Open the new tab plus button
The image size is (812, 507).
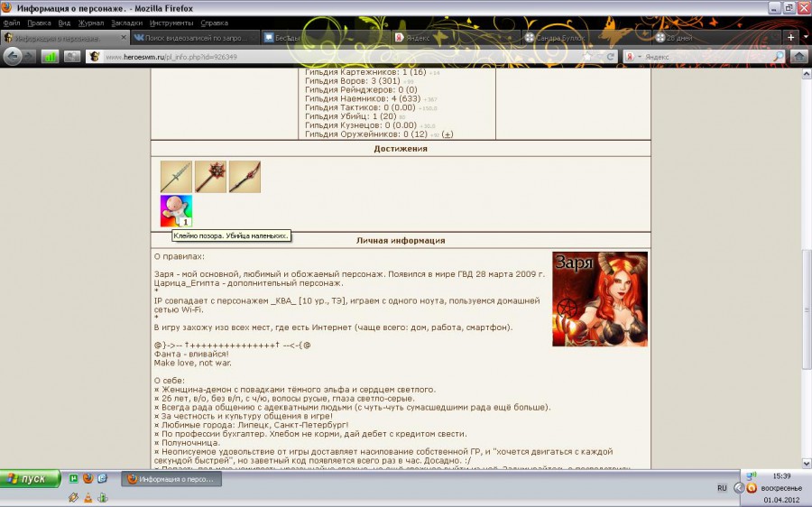point(791,37)
